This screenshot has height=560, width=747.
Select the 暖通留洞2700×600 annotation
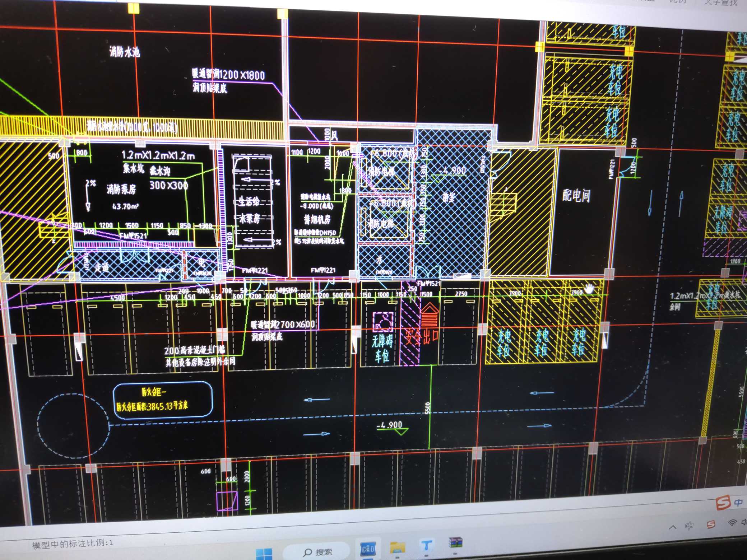point(283,325)
